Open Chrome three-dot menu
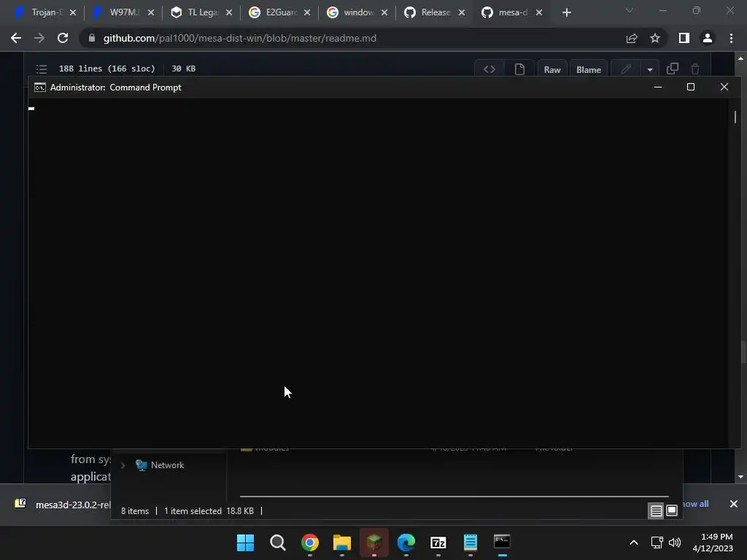The width and height of the screenshot is (747, 560). pyautogui.click(x=731, y=38)
